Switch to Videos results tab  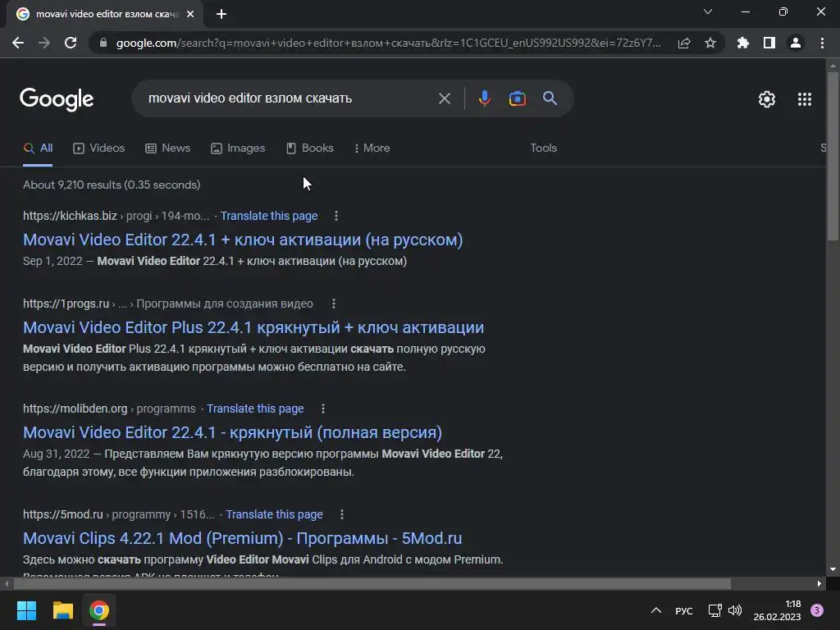pos(98,148)
